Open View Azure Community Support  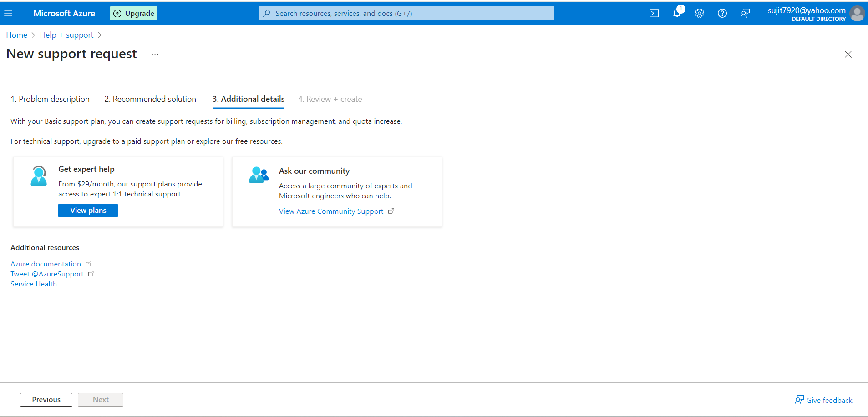(x=331, y=211)
